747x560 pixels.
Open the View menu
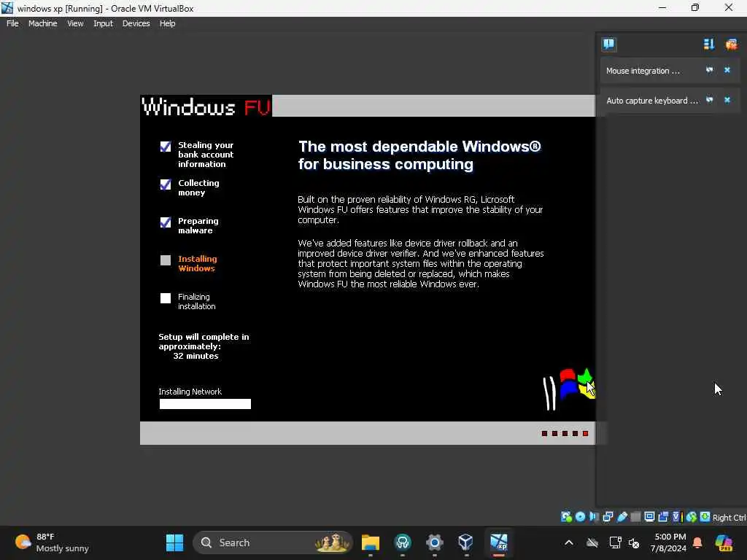point(75,23)
